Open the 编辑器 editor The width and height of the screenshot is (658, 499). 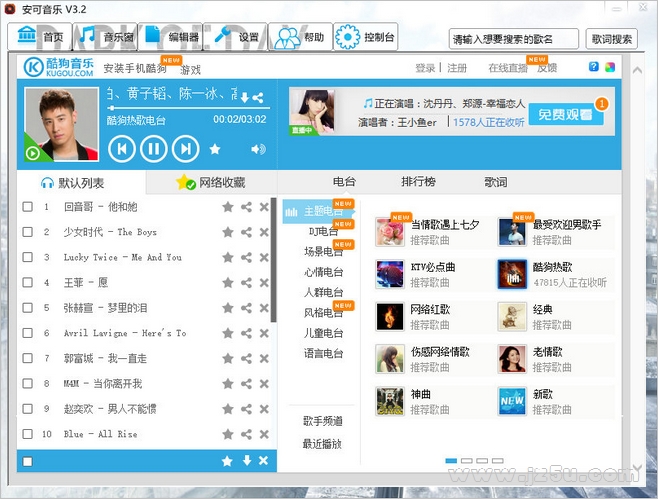(171, 37)
